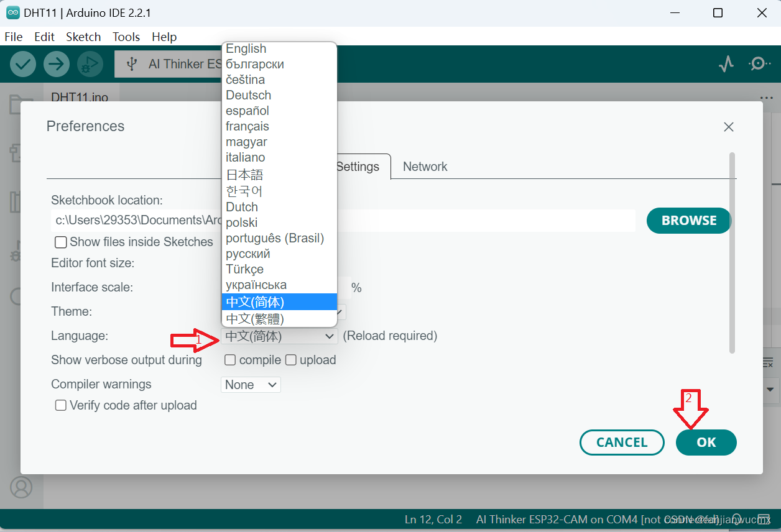Open the Tools menu
Viewport: 781px width, 532px height.
[126, 37]
